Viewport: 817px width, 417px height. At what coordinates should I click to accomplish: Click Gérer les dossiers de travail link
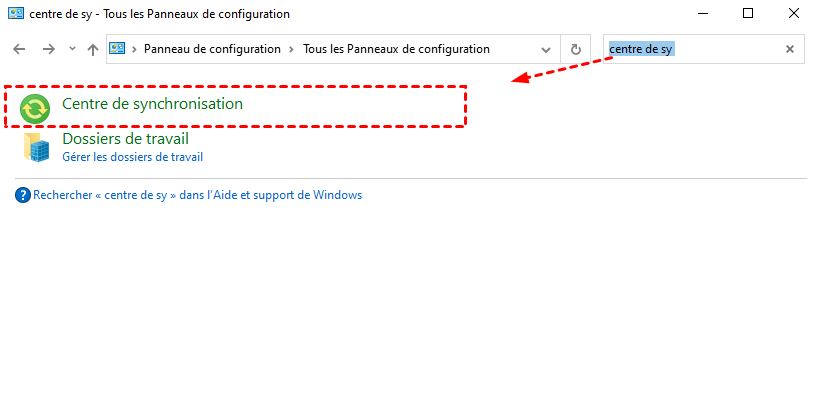pyautogui.click(x=132, y=157)
